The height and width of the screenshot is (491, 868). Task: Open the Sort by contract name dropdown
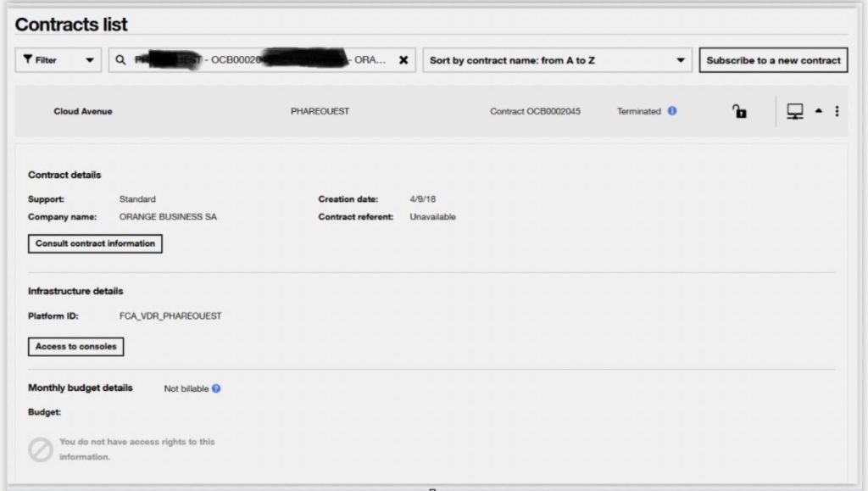557,60
